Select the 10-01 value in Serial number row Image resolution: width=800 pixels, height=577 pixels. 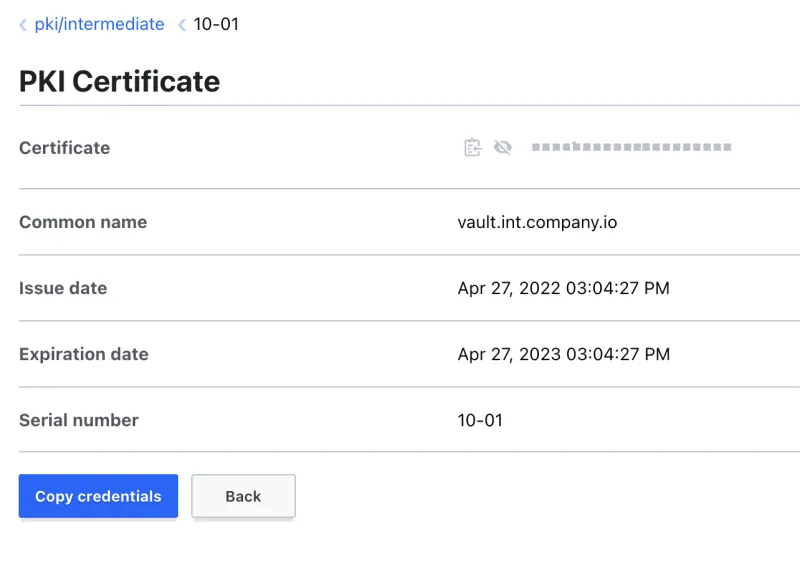pyautogui.click(x=480, y=420)
